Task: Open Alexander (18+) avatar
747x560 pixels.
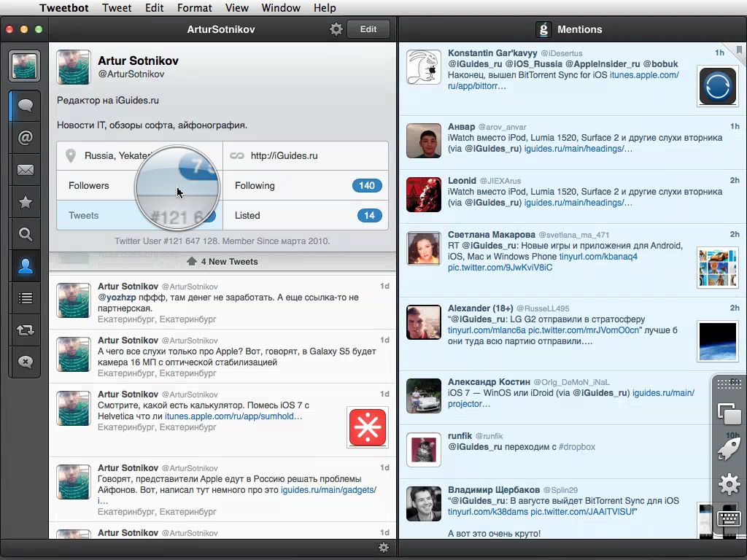Action: (x=424, y=322)
